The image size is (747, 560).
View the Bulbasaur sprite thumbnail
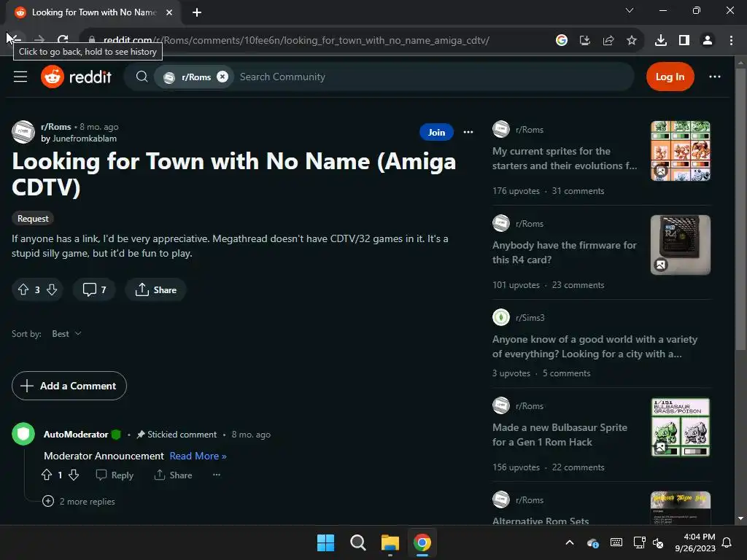[x=681, y=427]
